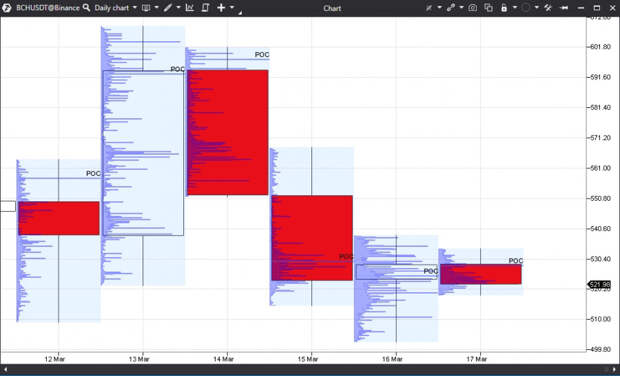Open the link chain icon
The width and height of the screenshot is (620, 376).
[451, 8]
